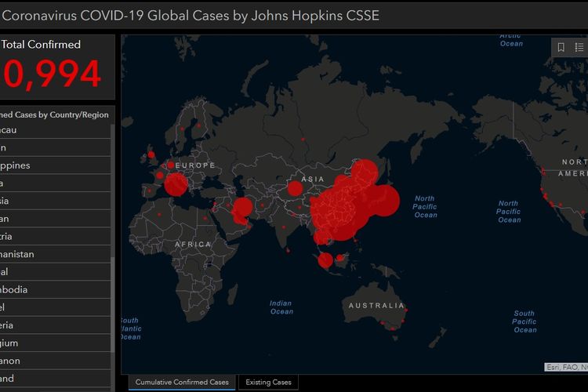Select the 'eria' country row

click(55, 325)
